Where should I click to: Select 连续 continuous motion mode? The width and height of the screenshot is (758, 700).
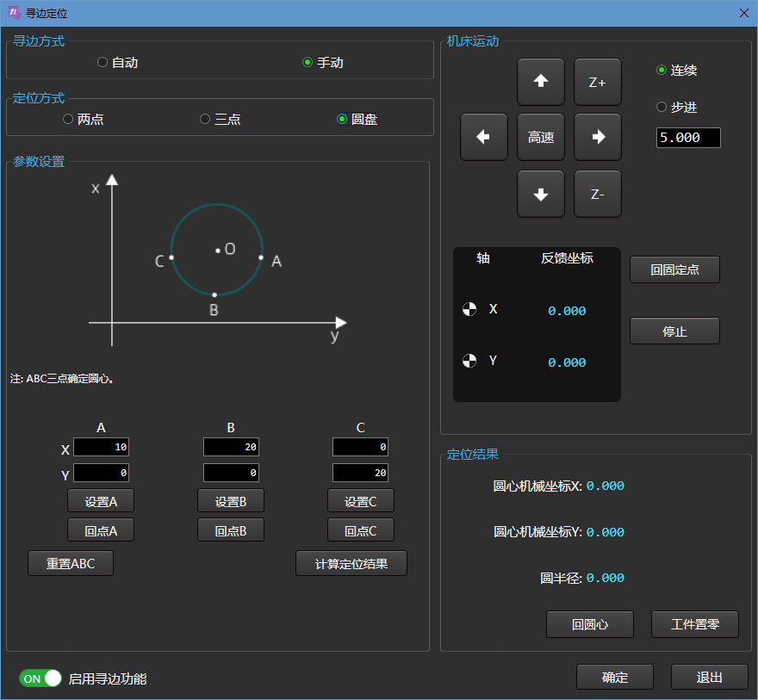[677, 70]
